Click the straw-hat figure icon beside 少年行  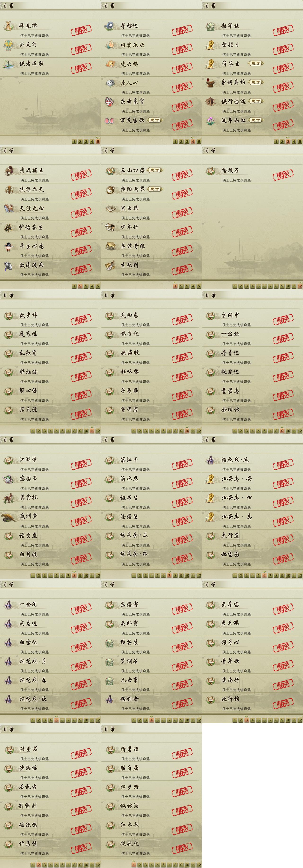click(x=110, y=227)
